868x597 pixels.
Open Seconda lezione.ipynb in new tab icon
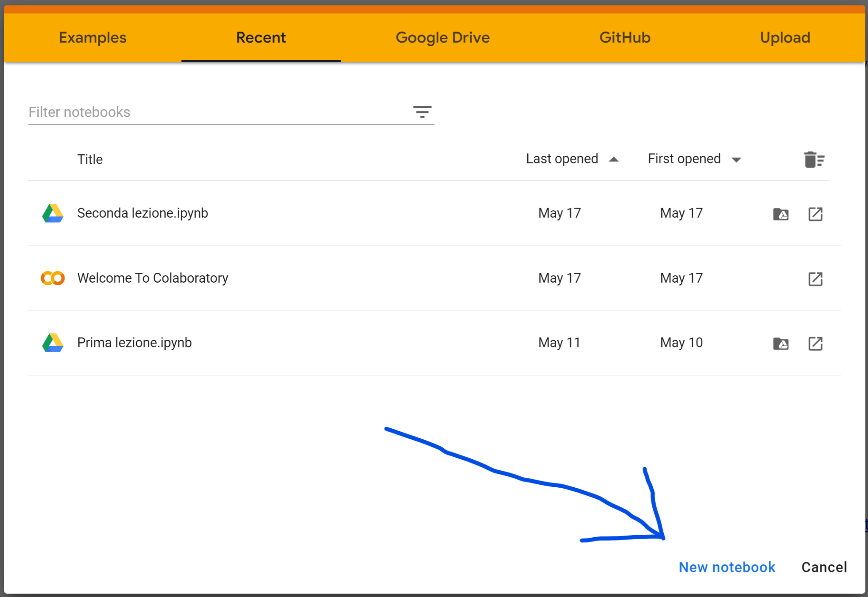coord(815,214)
